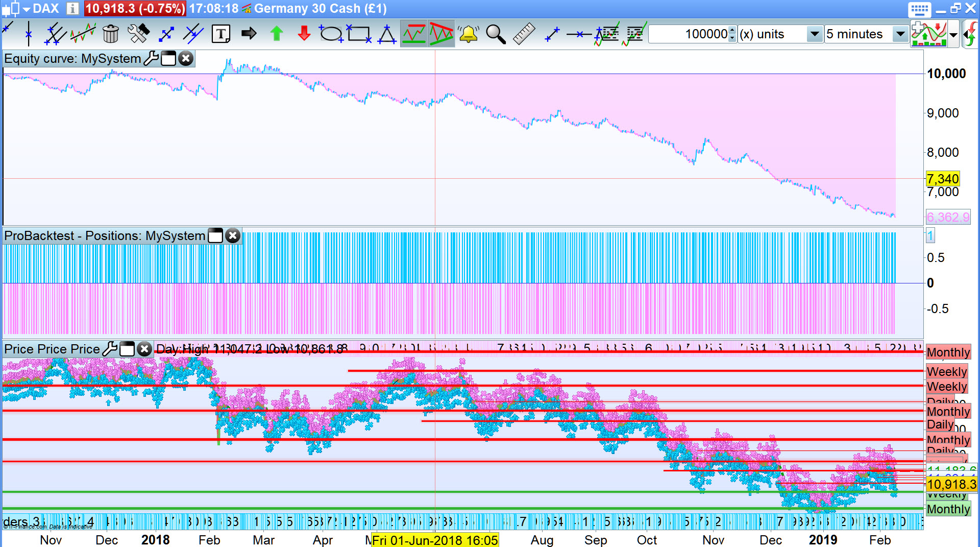980x547 pixels.
Task: Click the Price Price Price label
Action: pyautogui.click(x=52, y=349)
